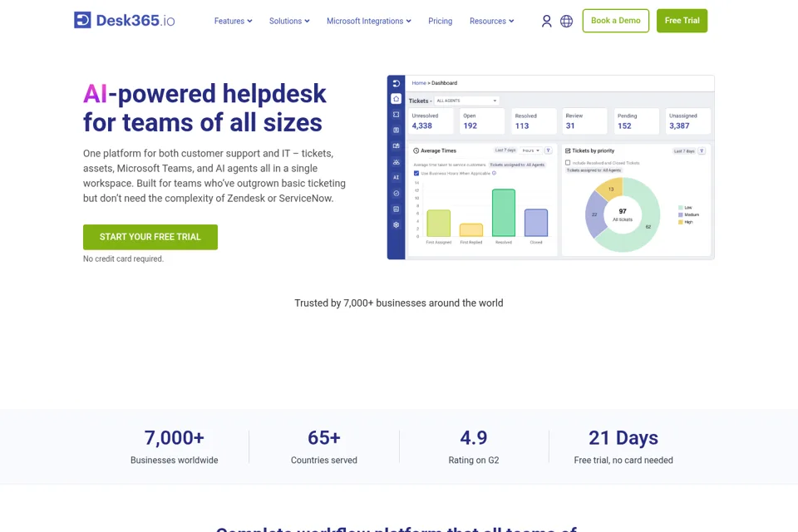
Task: Click the green Resolved bar in chart
Action: pos(504,213)
